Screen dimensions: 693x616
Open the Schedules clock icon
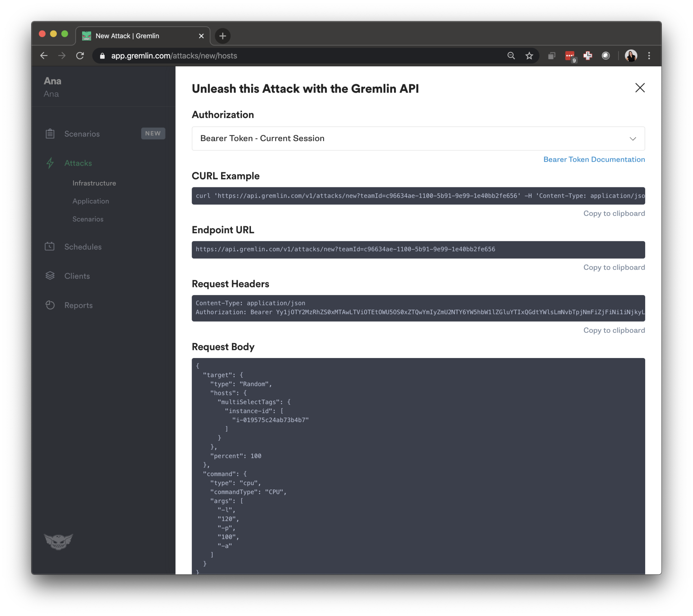[50, 247]
